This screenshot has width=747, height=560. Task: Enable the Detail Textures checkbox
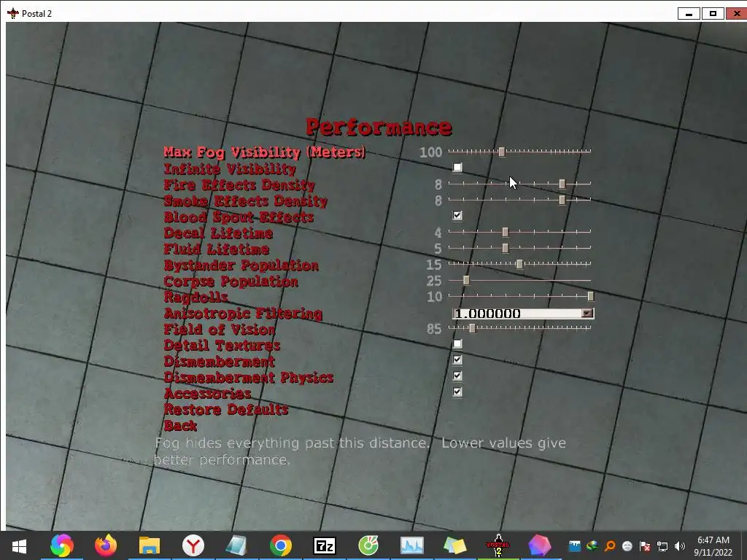tap(457, 344)
